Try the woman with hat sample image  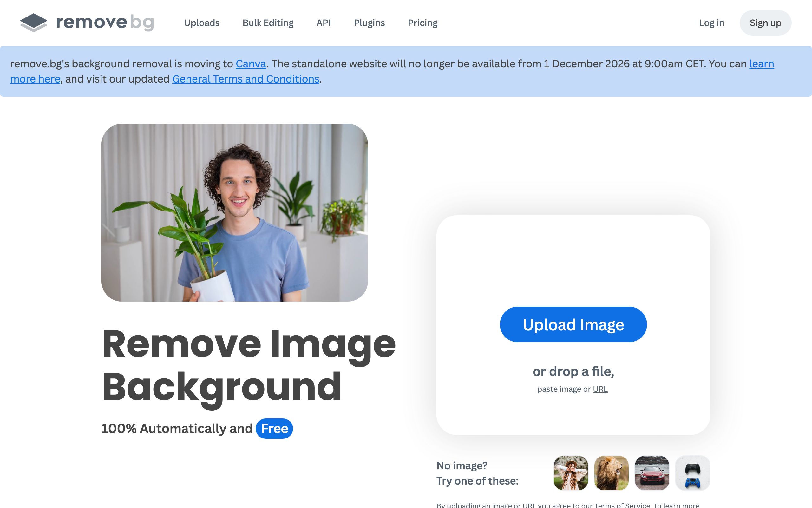(x=571, y=473)
